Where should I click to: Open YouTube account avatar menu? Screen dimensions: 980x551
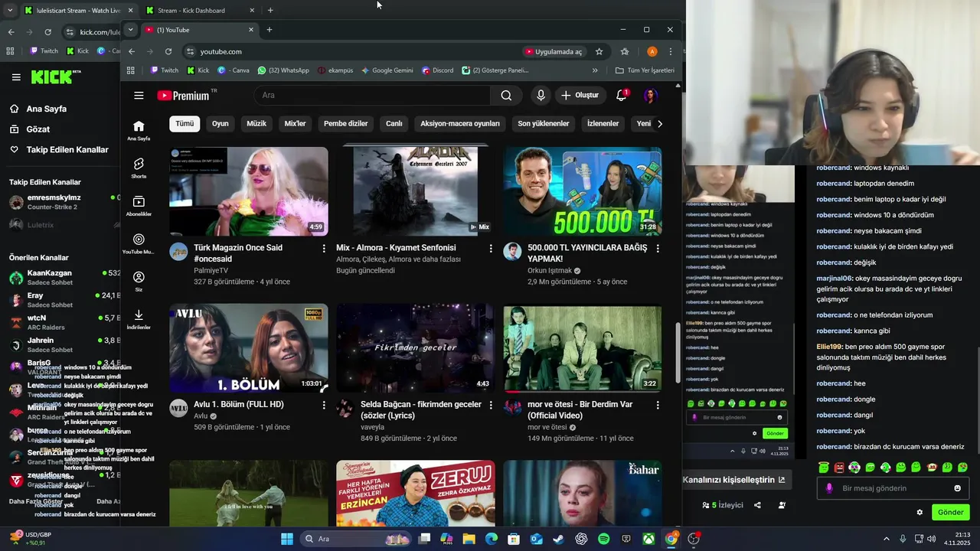click(650, 96)
